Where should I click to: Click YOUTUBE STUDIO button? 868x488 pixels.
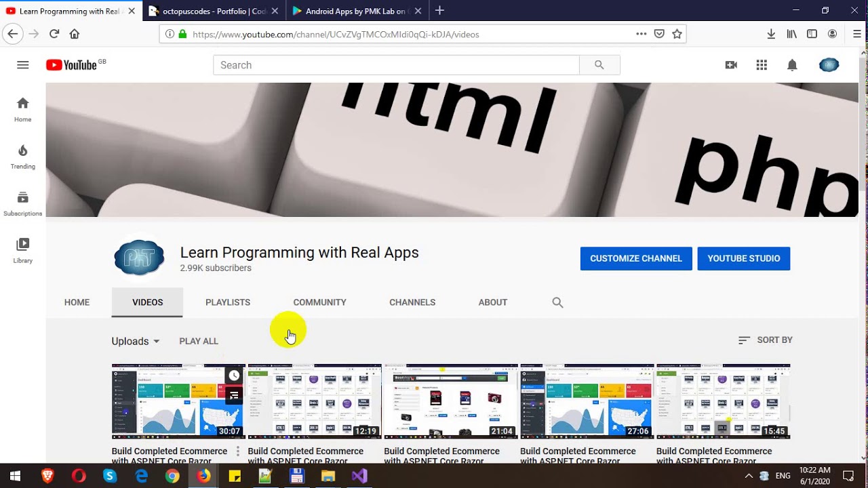(x=744, y=258)
